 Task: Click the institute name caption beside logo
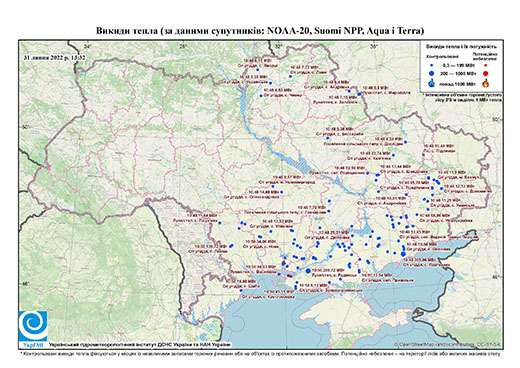pos(140,345)
